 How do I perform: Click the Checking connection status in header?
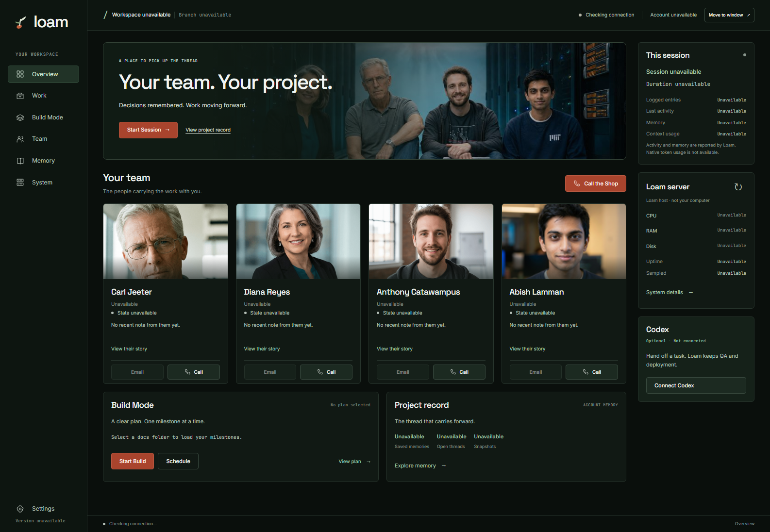point(606,15)
